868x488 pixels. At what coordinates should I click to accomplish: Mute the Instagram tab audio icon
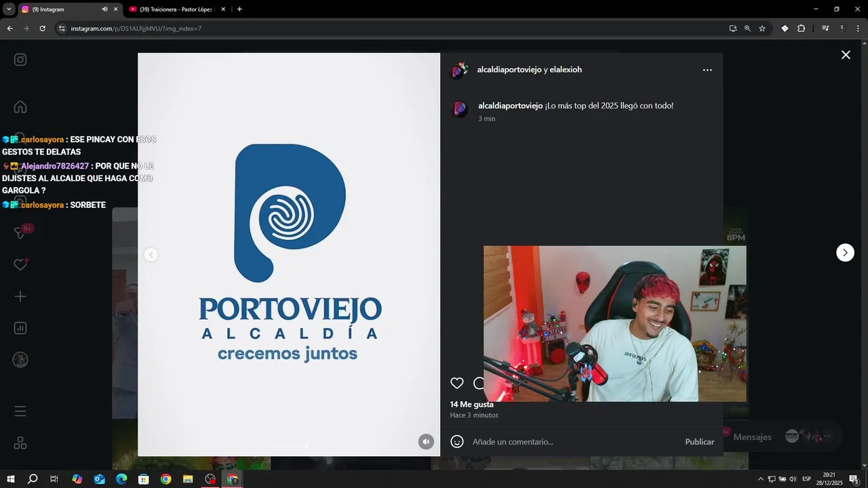pos(104,9)
